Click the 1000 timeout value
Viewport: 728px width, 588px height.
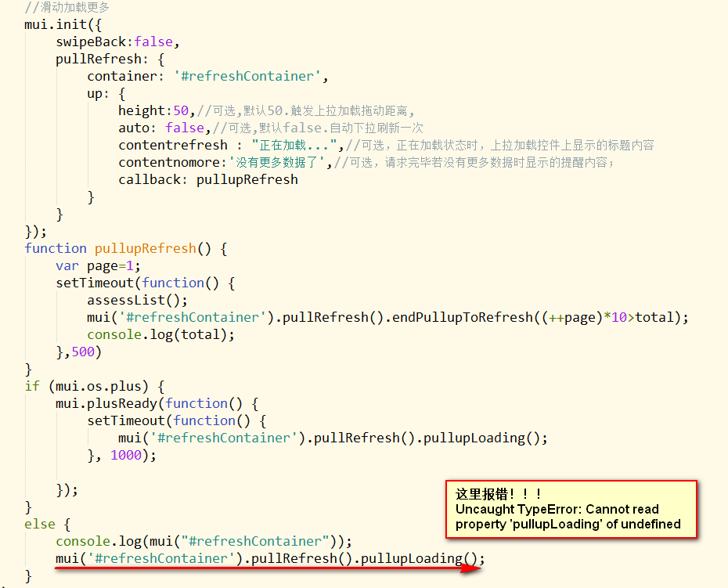coord(126,455)
